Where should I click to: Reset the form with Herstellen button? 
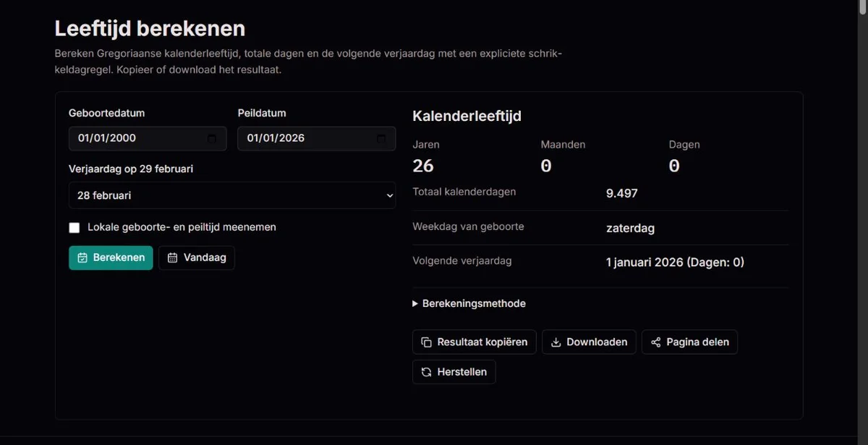pos(454,372)
